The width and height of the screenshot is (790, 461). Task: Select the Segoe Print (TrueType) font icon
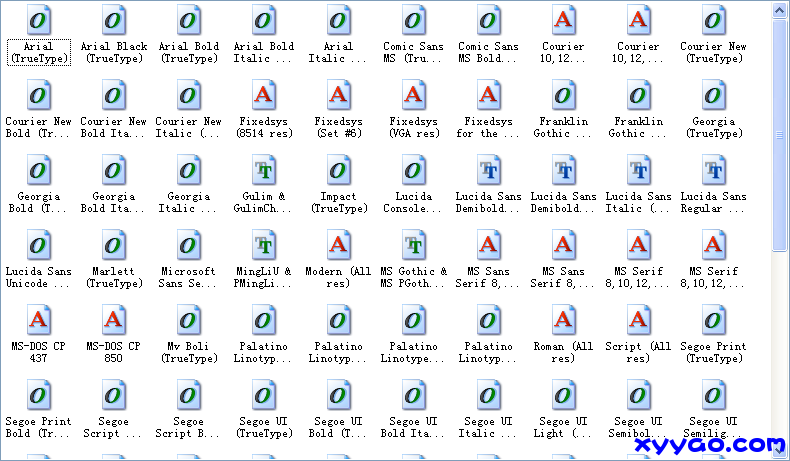click(714, 320)
